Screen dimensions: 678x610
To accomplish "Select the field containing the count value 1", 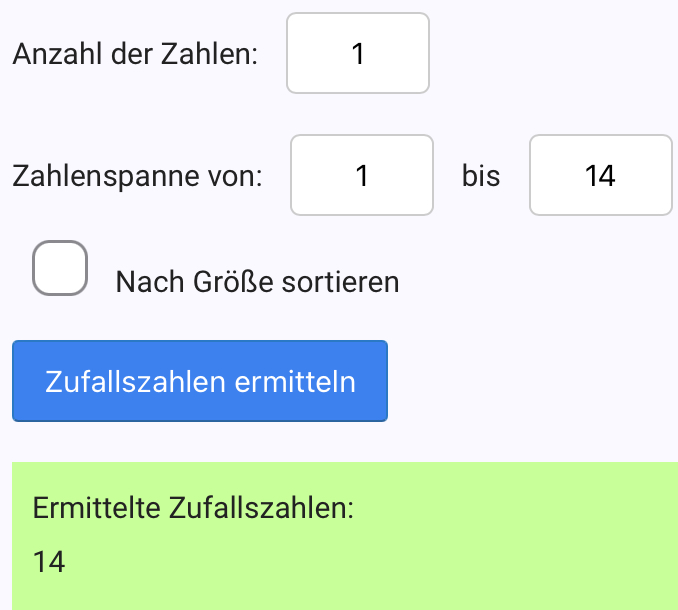I will tap(358, 53).
